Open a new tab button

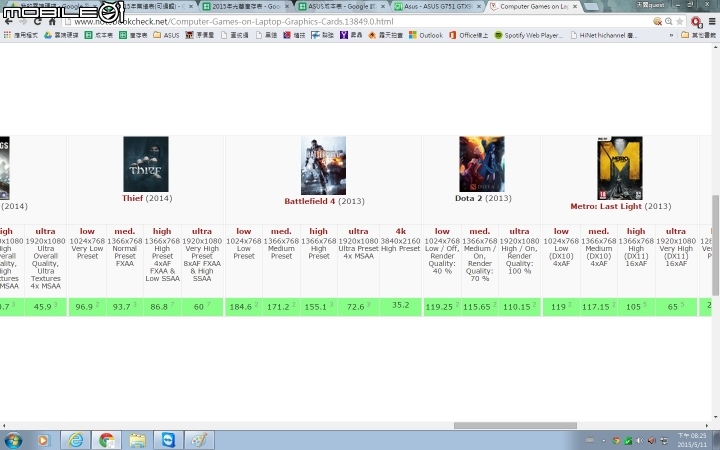[591, 6]
